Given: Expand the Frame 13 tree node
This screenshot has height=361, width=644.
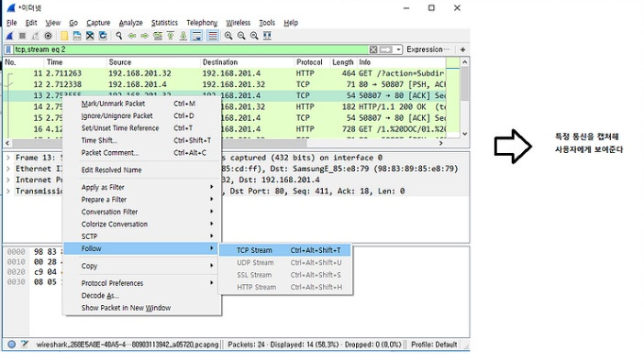Looking at the screenshot, I should [x=8, y=158].
